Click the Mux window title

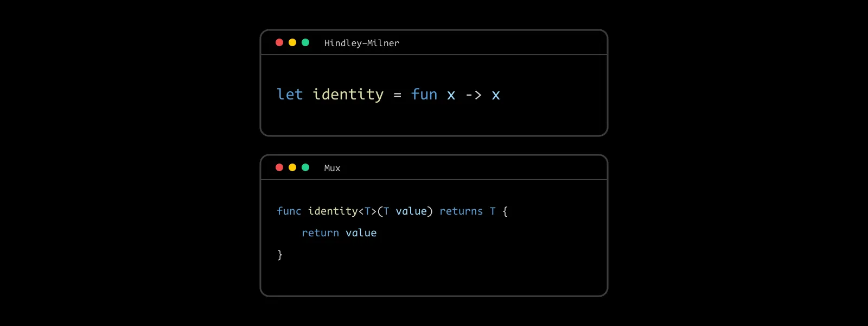[333, 168]
